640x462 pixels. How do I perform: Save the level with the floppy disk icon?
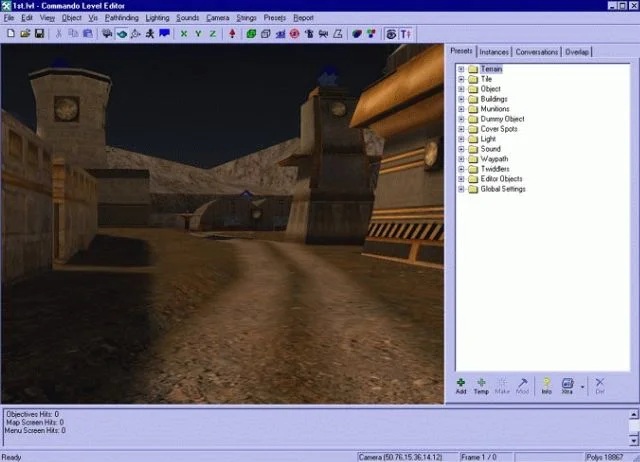pos(39,33)
